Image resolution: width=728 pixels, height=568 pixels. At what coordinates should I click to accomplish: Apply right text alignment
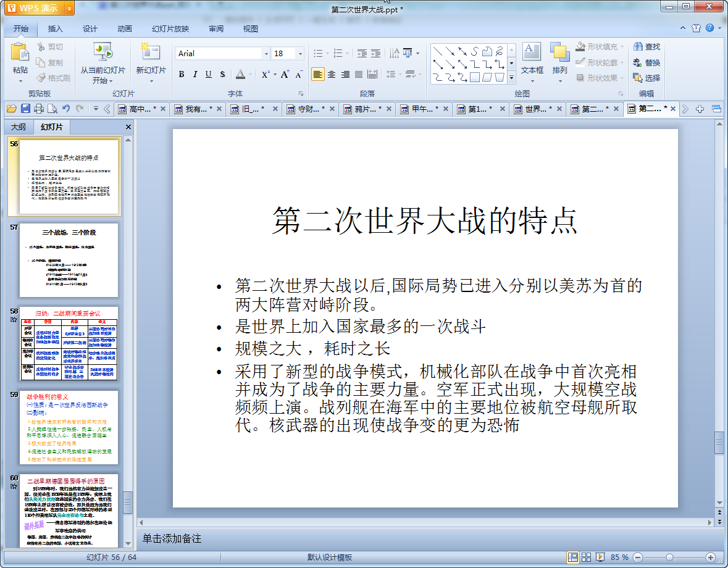click(345, 74)
